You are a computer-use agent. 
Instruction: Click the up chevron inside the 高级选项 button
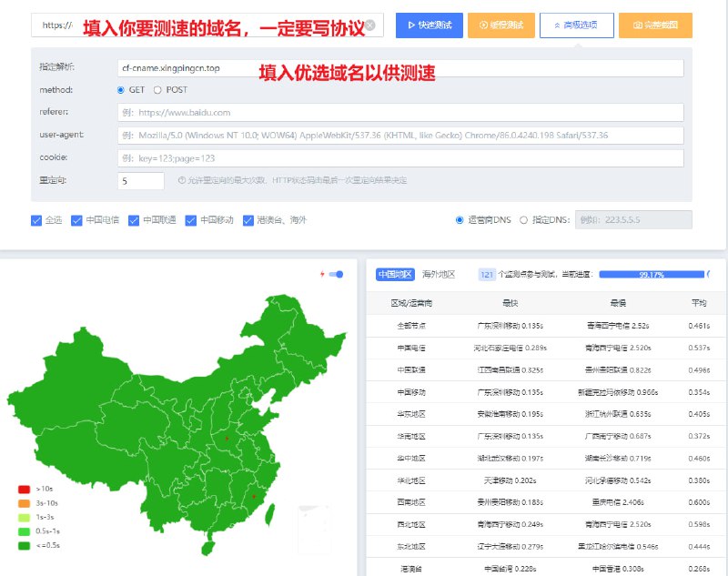[x=556, y=25]
